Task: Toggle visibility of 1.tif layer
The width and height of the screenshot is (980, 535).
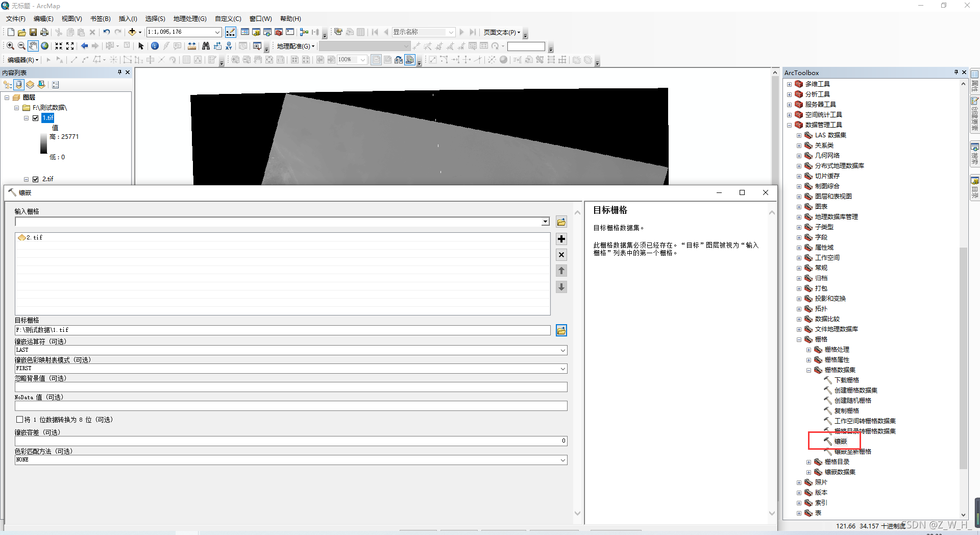Action: point(36,118)
